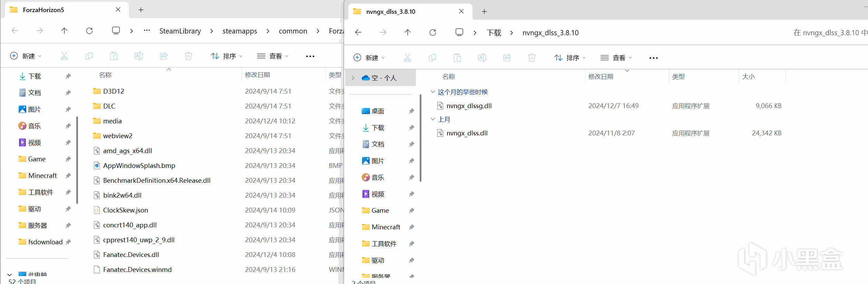Sort nvngx_dlss_3.8.10 files by 名称 column
The image size is (868, 284).
(449, 77)
